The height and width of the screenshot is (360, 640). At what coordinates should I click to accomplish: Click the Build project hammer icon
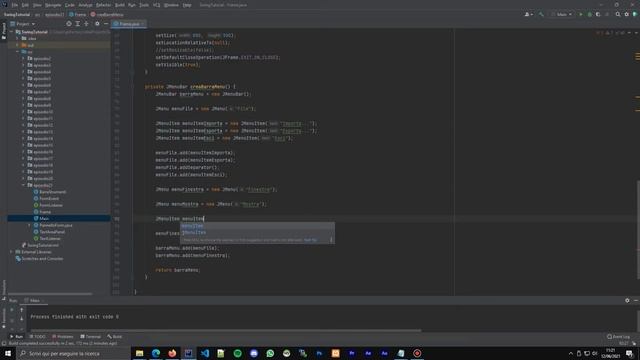point(541,14)
